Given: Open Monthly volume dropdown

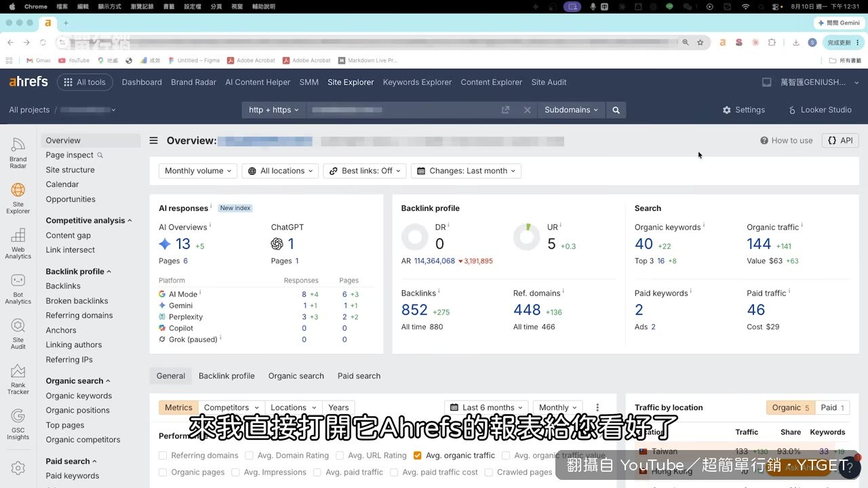Looking at the screenshot, I should (198, 171).
